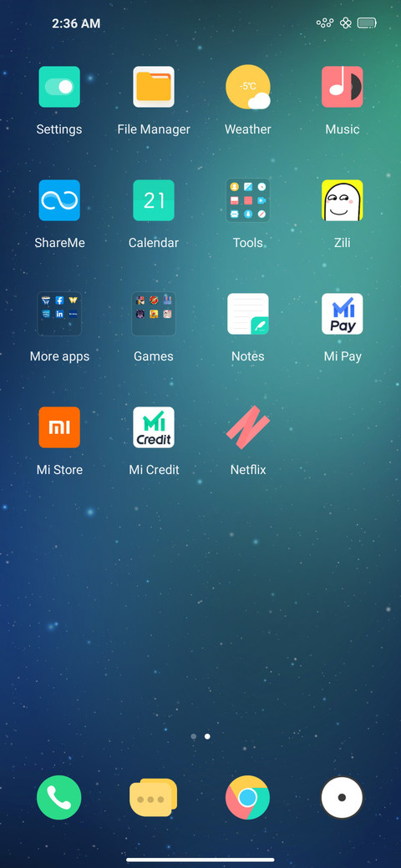This screenshot has height=868, width=401.
Task: Expand the More apps folder
Action: [59, 314]
